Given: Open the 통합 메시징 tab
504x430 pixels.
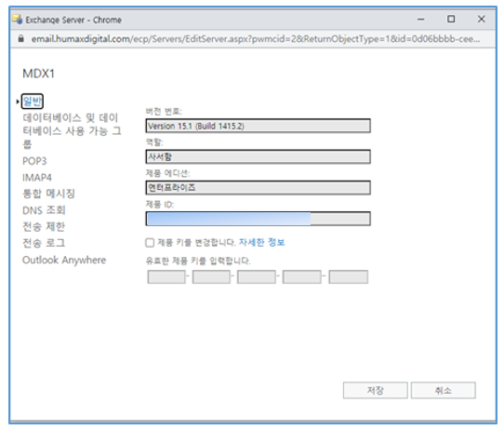Looking at the screenshot, I should point(48,194).
